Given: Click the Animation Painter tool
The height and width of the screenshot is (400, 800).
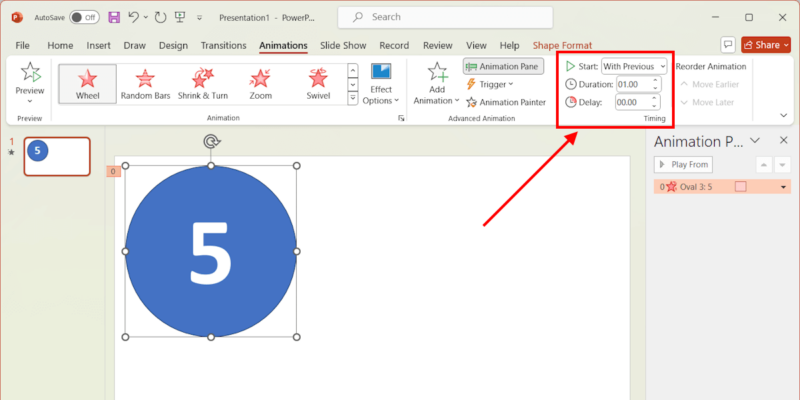Looking at the screenshot, I should 506,102.
